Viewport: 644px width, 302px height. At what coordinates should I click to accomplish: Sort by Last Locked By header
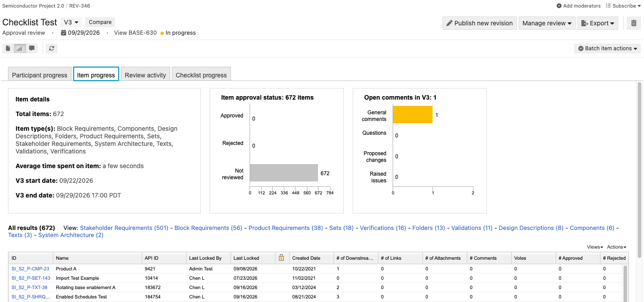click(209, 258)
